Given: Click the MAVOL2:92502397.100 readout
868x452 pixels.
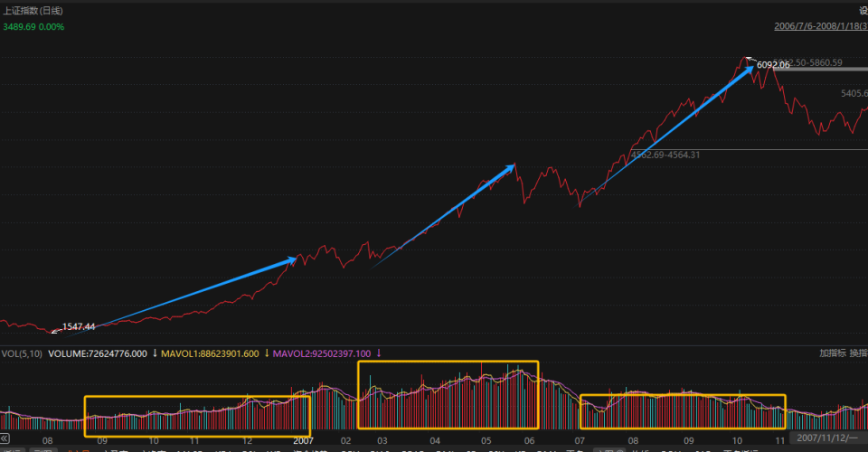Looking at the screenshot, I should 322,353.
